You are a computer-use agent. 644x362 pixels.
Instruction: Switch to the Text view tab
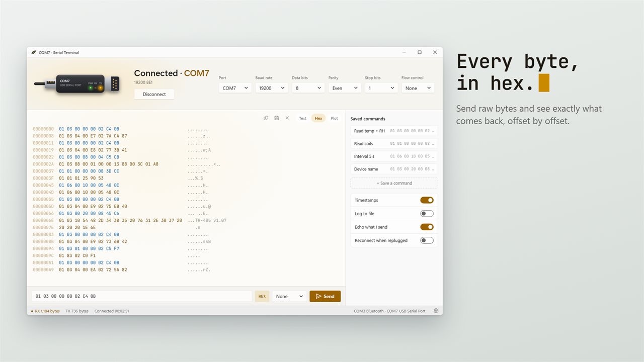[302, 118]
